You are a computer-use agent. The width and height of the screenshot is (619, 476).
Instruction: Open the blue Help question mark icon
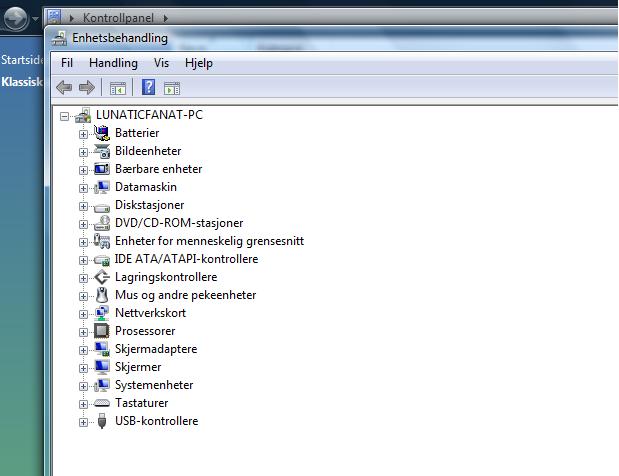[x=148, y=87]
